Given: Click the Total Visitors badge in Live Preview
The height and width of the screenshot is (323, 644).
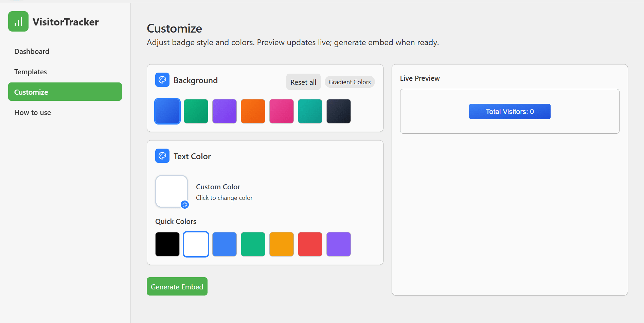Looking at the screenshot, I should pyautogui.click(x=509, y=112).
